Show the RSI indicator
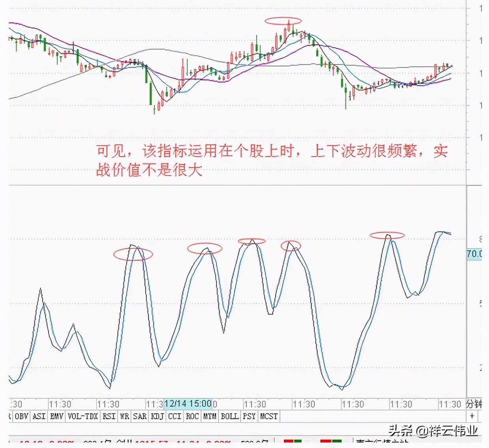This screenshot has width=489, height=448. (109, 416)
